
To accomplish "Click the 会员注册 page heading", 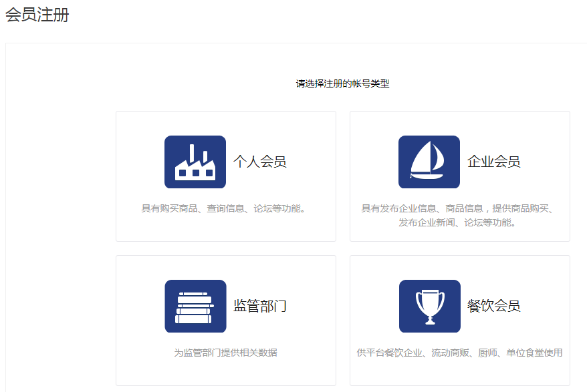I will [x=37, y=15].
